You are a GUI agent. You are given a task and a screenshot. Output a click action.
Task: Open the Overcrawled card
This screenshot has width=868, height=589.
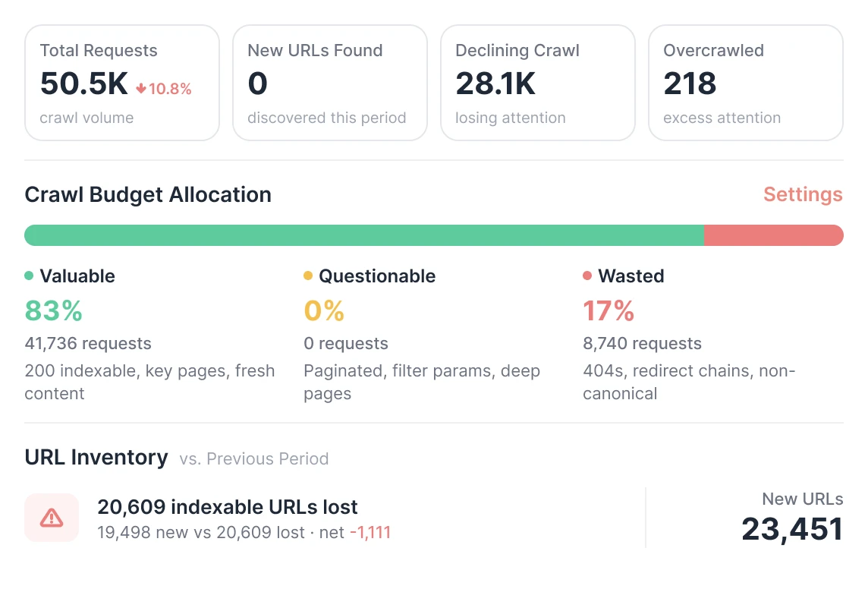746,83
